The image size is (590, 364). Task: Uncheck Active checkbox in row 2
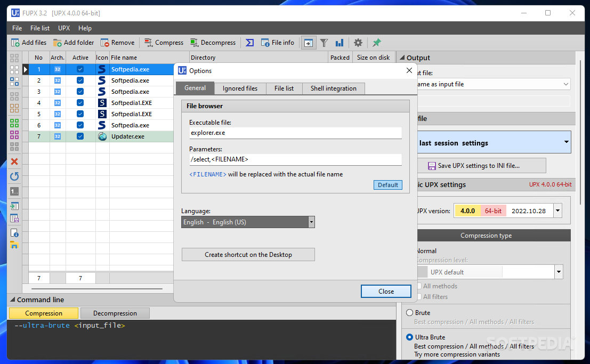click(x=80, y=80)
